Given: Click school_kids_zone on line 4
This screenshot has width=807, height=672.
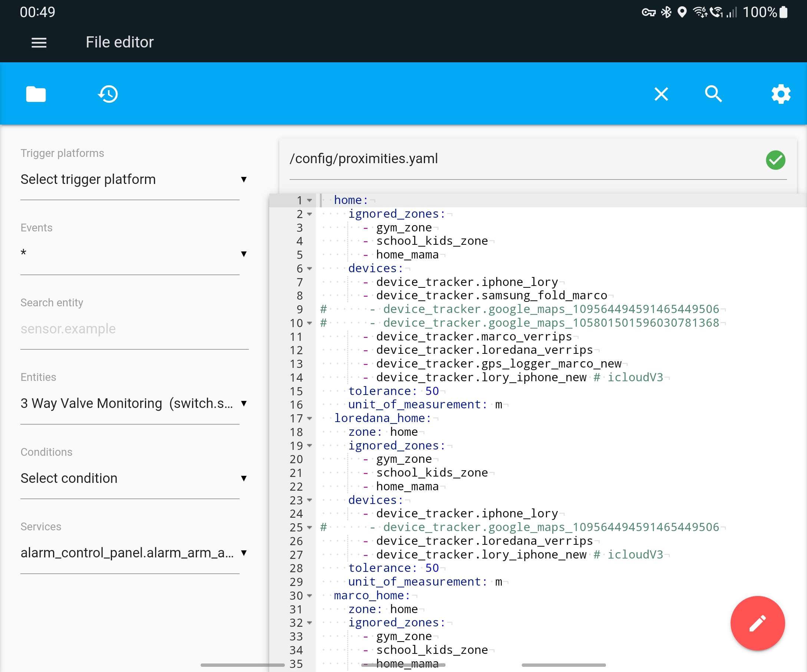Looking at the screenshot, I should point(432,241).
